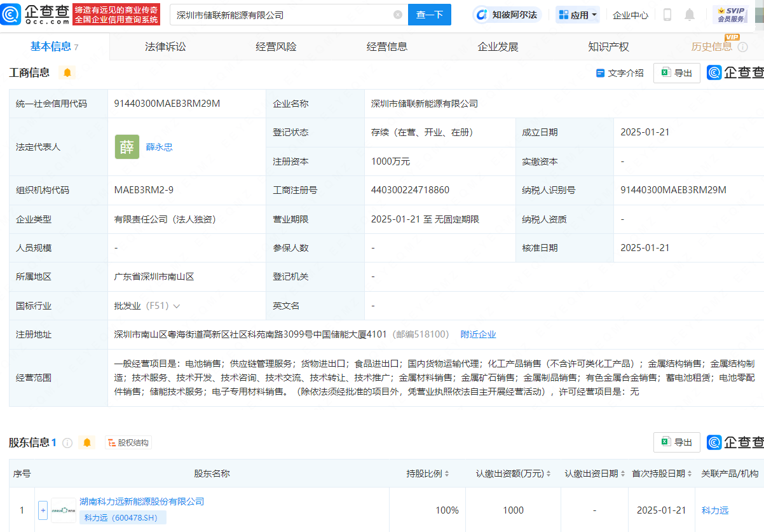Screen dimensions: 764x532
Task: Switch to 知识产权 tab
Action: coord(608,46)
